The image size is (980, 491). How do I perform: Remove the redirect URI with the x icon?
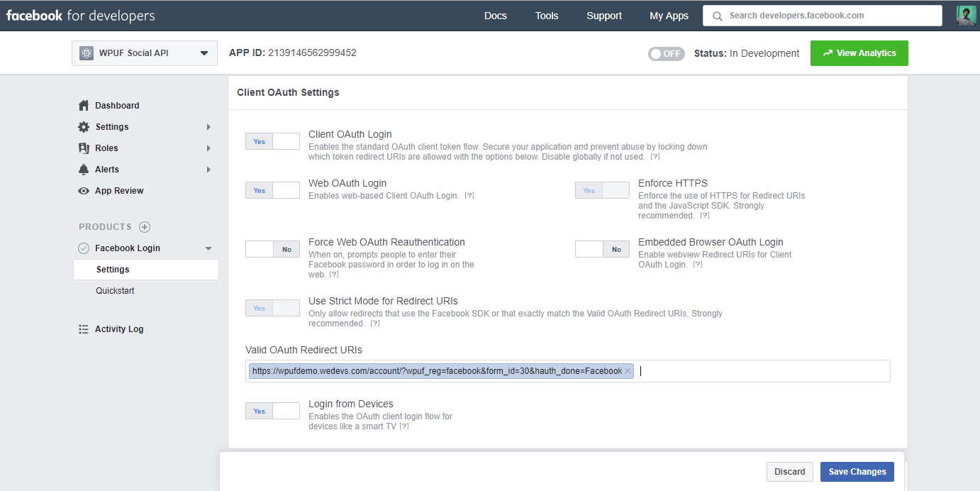click(x=627, y=371)
